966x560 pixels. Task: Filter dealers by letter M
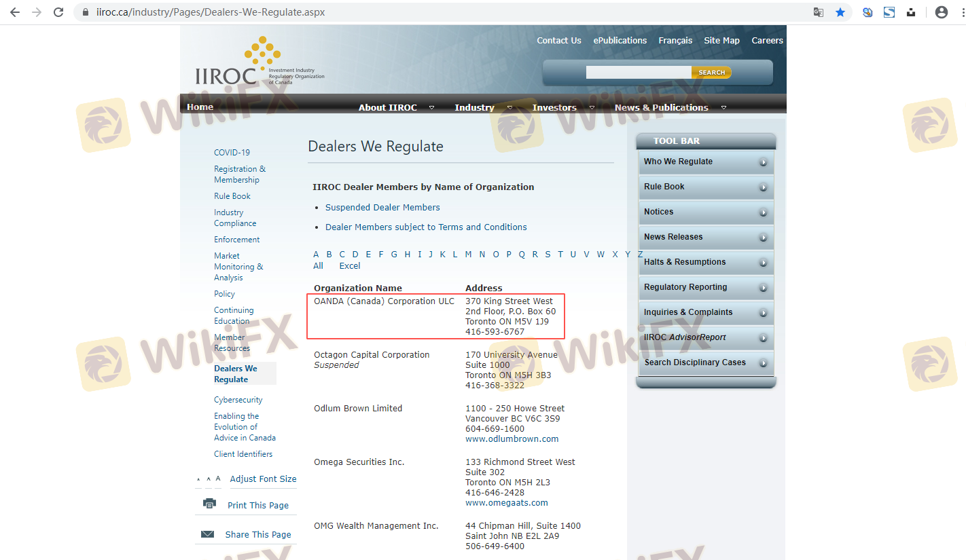pos(468,255)
